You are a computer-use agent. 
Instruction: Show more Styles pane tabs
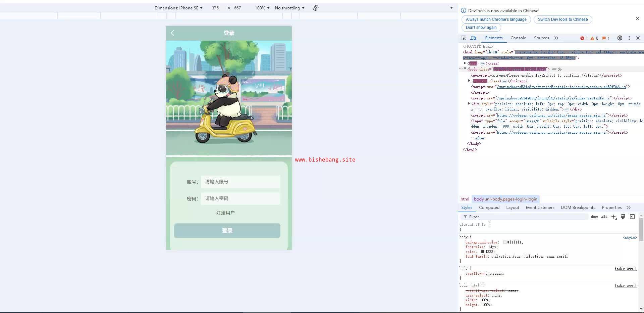tap(629, 208)
